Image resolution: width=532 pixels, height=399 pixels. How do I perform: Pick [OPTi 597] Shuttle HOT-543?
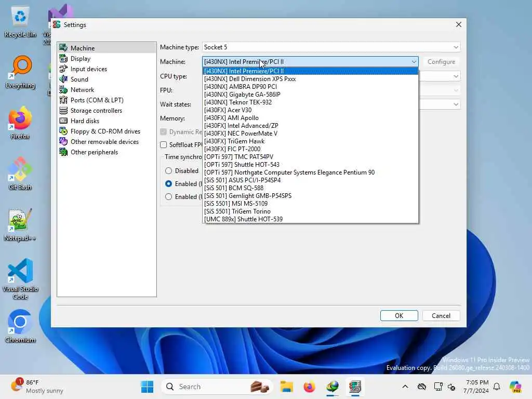pyautogui.click(x=311, y=165)
